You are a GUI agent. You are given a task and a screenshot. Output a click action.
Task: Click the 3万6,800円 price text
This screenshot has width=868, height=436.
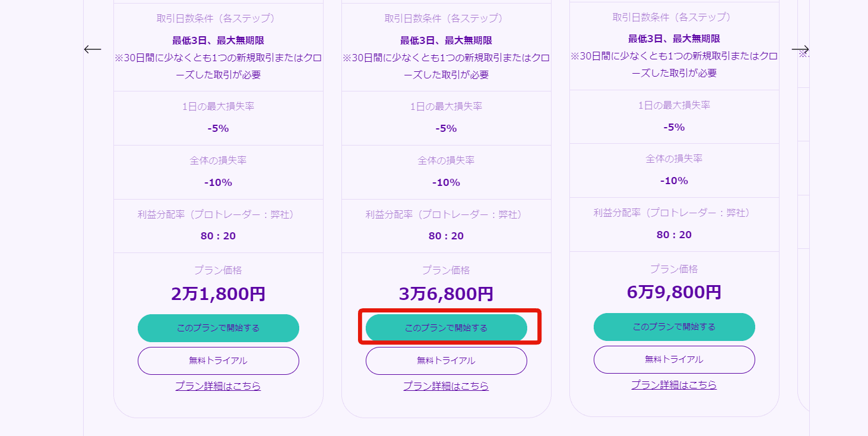coord(446,294)
